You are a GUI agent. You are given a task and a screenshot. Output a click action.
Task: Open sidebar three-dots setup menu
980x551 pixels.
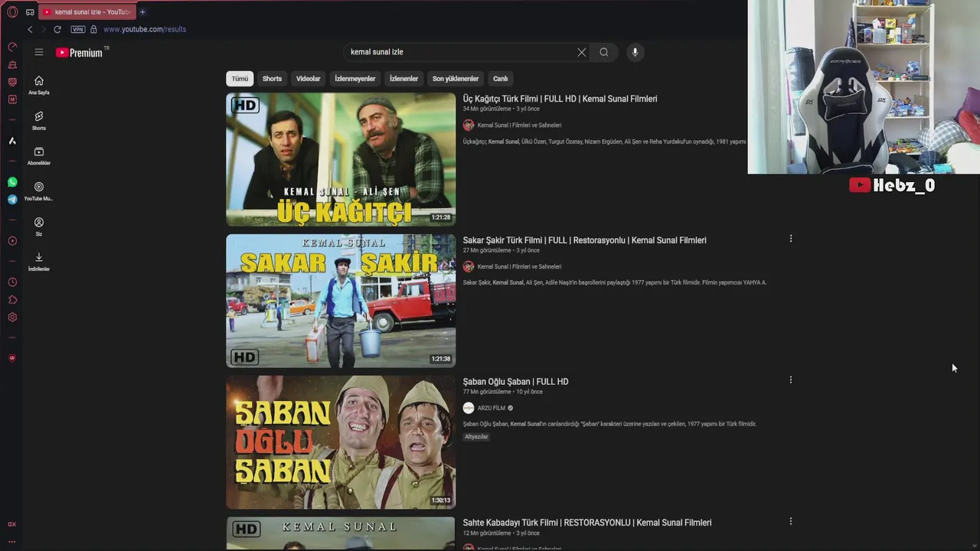tap(11, 542)
